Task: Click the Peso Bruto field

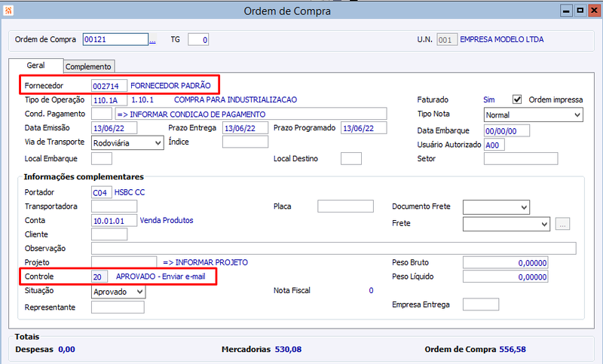Action: pyautogui.click(x=505, y=263)
